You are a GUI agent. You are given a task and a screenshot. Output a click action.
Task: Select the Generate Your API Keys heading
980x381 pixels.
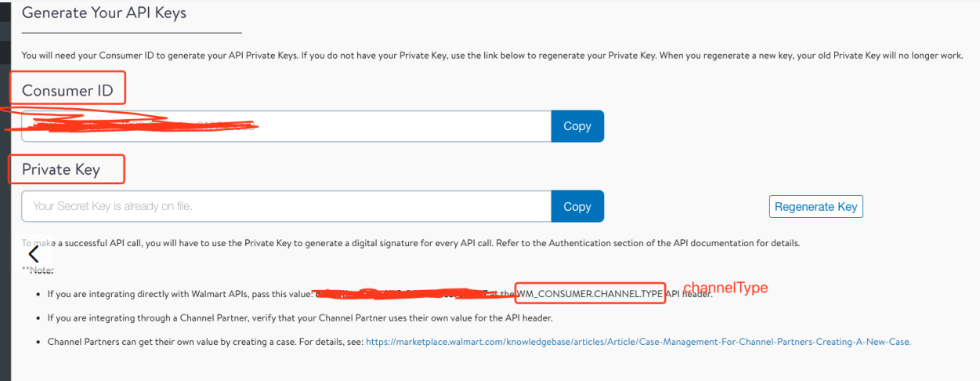click(104, 13)
